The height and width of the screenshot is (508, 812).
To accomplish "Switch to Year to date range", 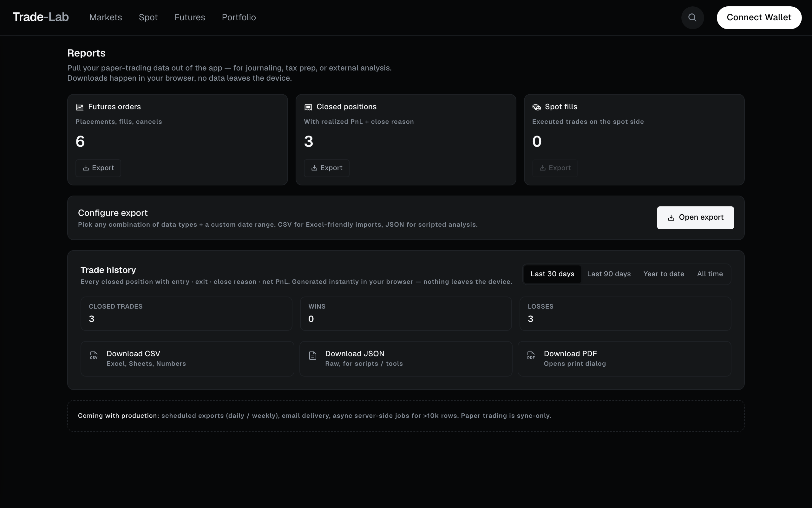I will (x=664, y=274).
